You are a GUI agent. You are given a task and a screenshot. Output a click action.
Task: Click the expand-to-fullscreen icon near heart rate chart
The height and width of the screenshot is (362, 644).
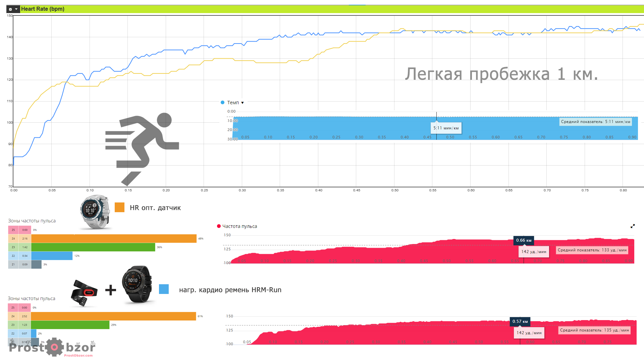(x=632, y=226)
